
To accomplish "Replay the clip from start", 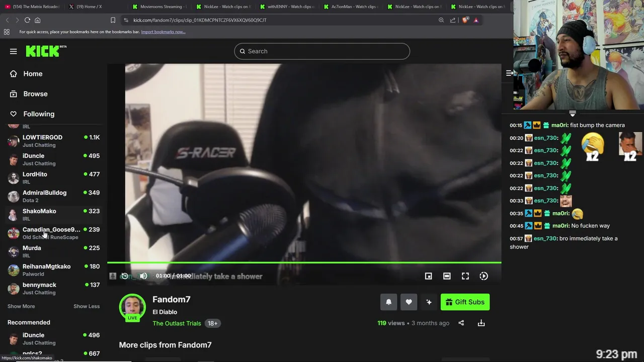I will (125, 276).
